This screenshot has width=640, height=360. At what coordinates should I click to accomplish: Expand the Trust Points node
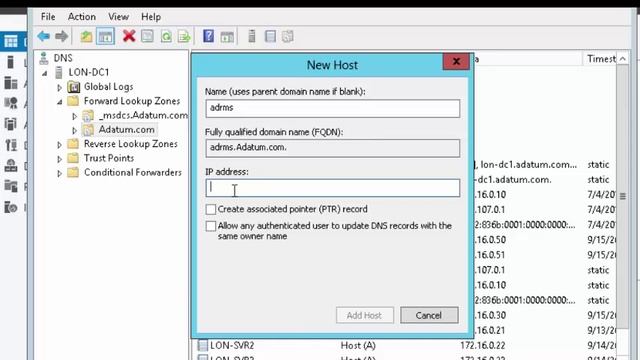point(60,159)
